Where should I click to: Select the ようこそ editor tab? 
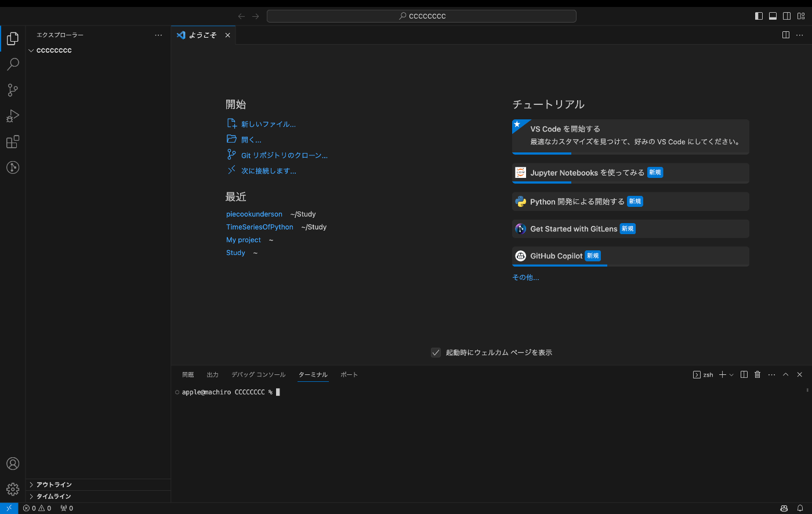click(x=204, y=35)
